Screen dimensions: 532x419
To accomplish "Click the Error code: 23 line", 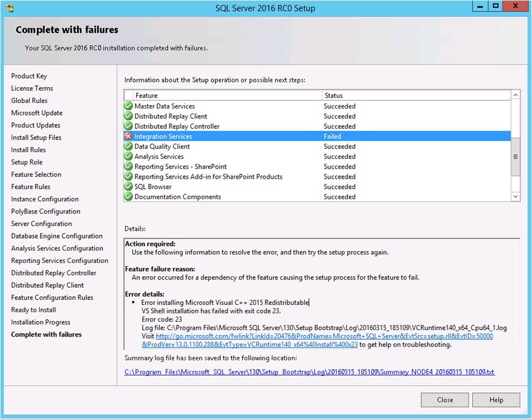I will pos(161,319).
